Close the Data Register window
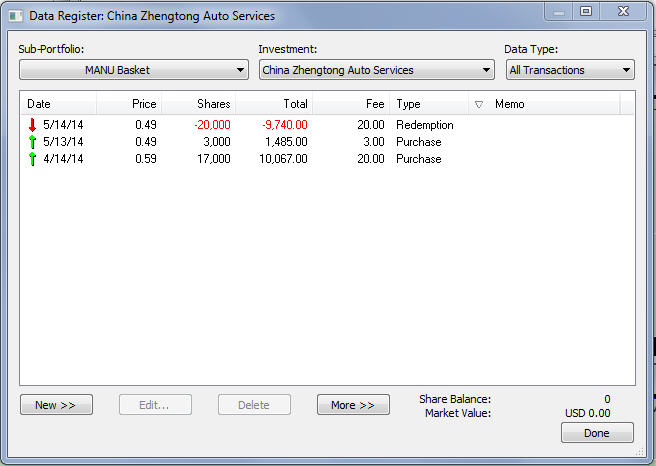Viewport: 656px width, 466px height. point(623,11)
